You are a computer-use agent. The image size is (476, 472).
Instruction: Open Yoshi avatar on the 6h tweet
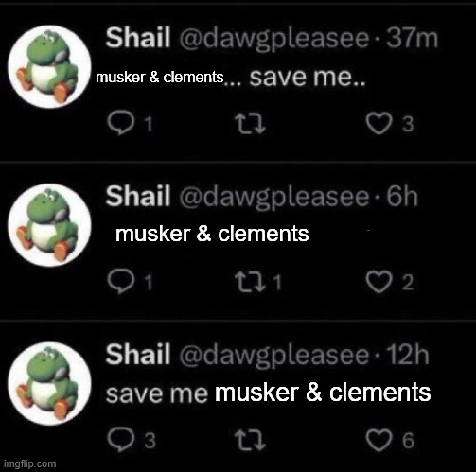[50, 225]
